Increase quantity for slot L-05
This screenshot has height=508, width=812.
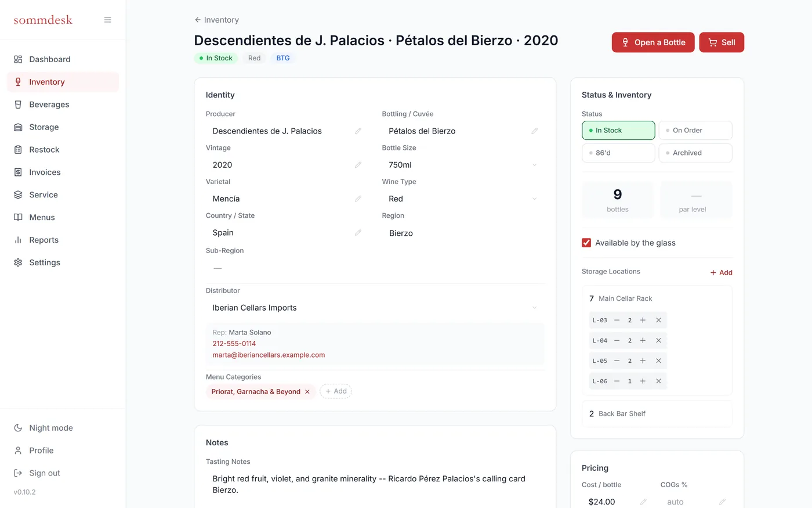coord(643,361)
